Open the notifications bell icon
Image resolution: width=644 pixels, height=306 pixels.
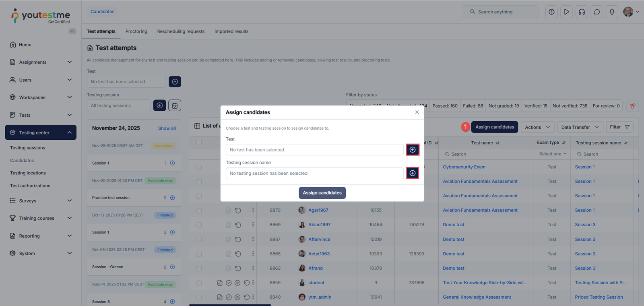coord(612,12)
